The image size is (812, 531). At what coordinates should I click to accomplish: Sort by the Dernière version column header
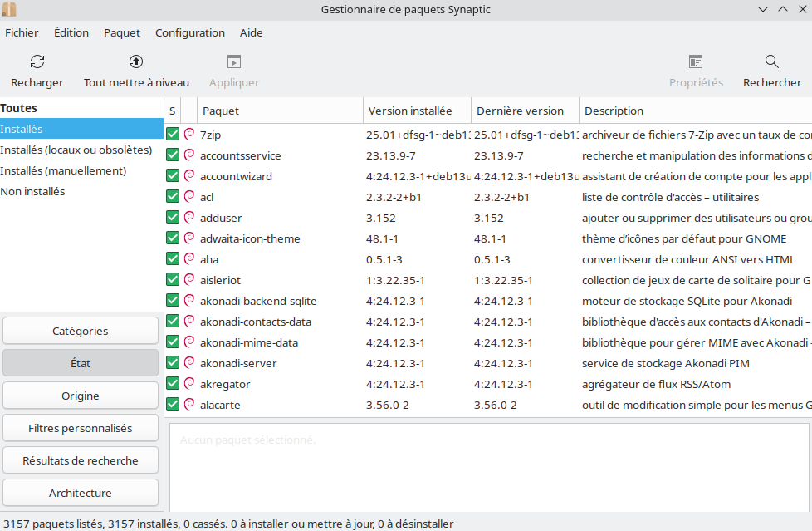pos(524,111)
